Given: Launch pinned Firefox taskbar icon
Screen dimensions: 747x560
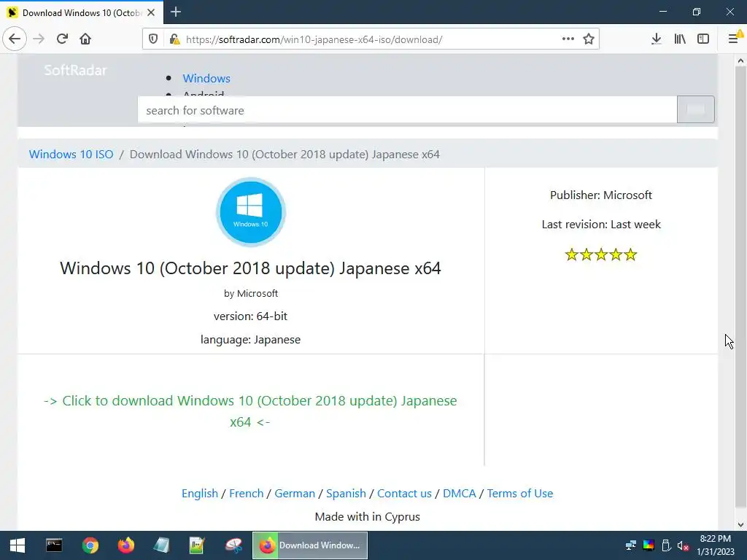Looking at the screenshot, I should coord(125,545).
